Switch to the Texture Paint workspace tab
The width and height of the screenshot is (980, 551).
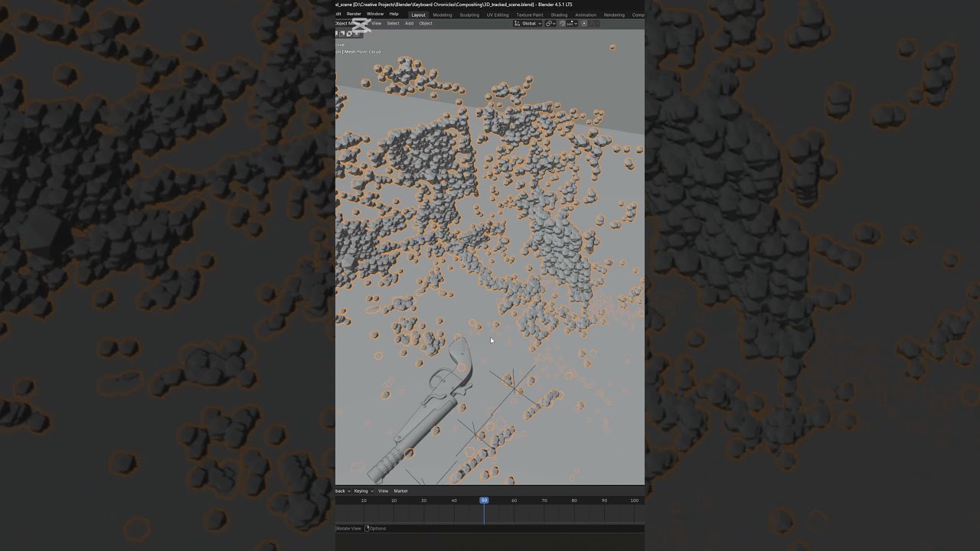530,15
